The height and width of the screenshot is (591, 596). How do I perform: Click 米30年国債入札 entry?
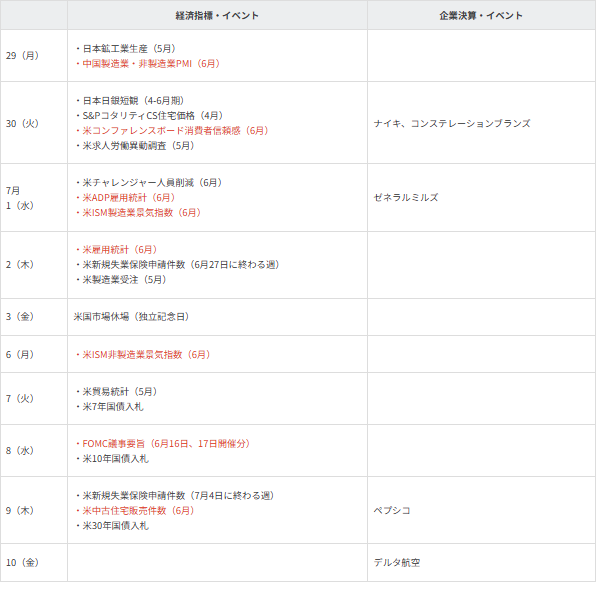pos(112,526)
